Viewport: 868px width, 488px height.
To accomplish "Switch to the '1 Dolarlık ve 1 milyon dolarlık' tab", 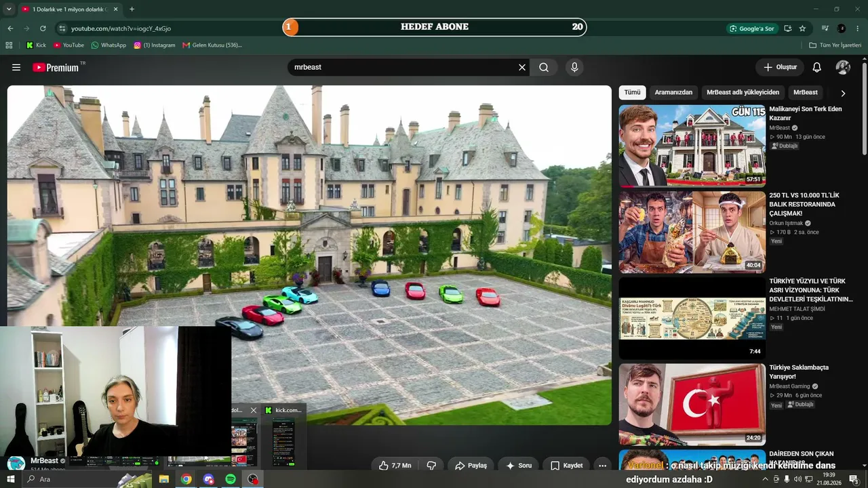I will pyautogui.click(x=69, y=9).
